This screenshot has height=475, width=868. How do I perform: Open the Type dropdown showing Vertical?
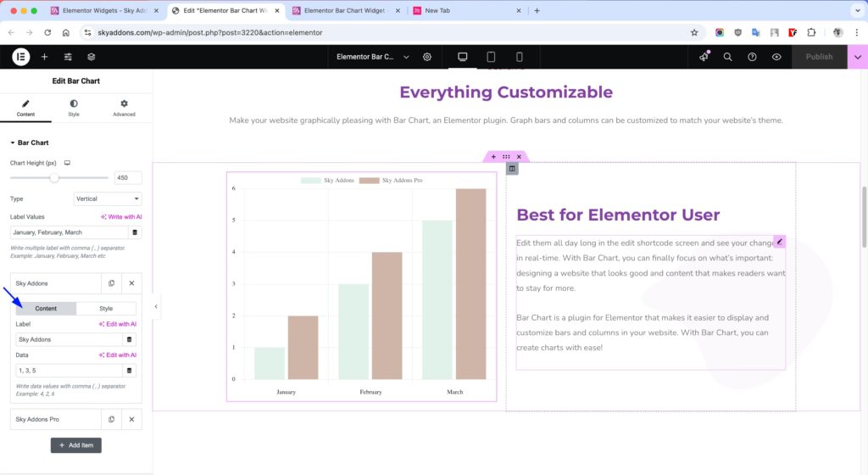(x=108, y=198)
